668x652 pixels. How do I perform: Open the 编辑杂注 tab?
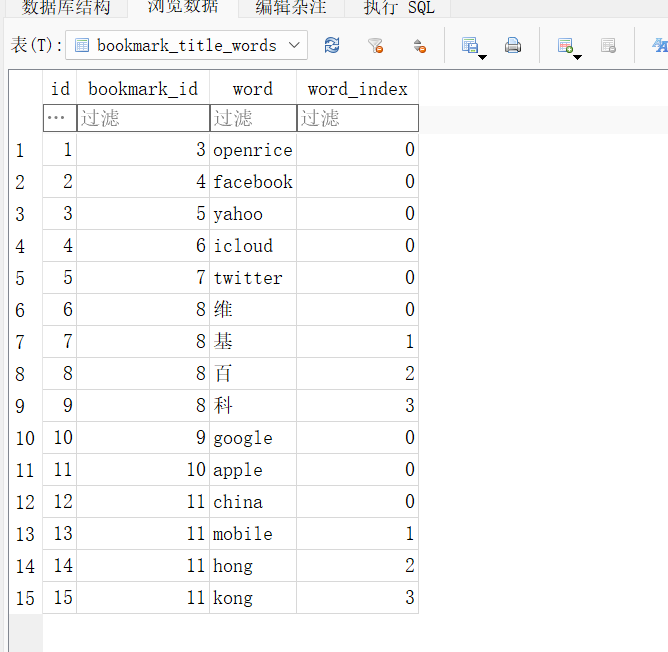[x=291, y=8]
